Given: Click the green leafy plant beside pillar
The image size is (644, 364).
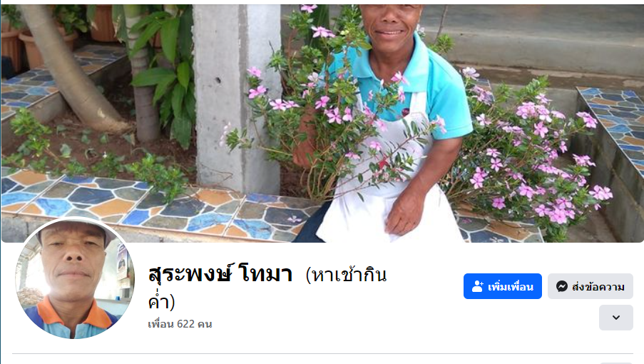Looking at the screenshot, I should coord(164,74).
